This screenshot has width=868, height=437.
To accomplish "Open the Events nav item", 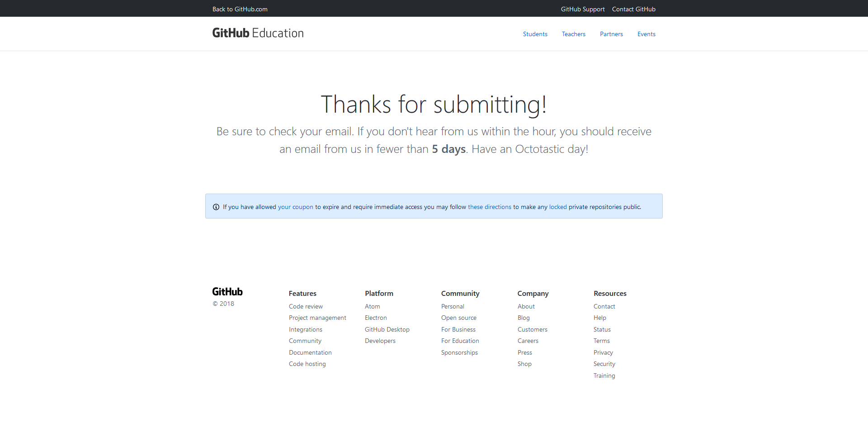I will [x=646, y=34].
